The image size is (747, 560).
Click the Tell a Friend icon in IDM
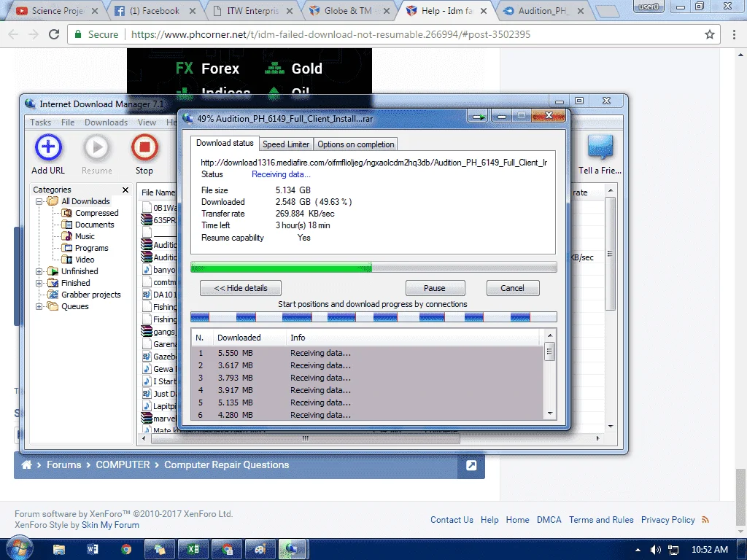[x=600, y=147]
